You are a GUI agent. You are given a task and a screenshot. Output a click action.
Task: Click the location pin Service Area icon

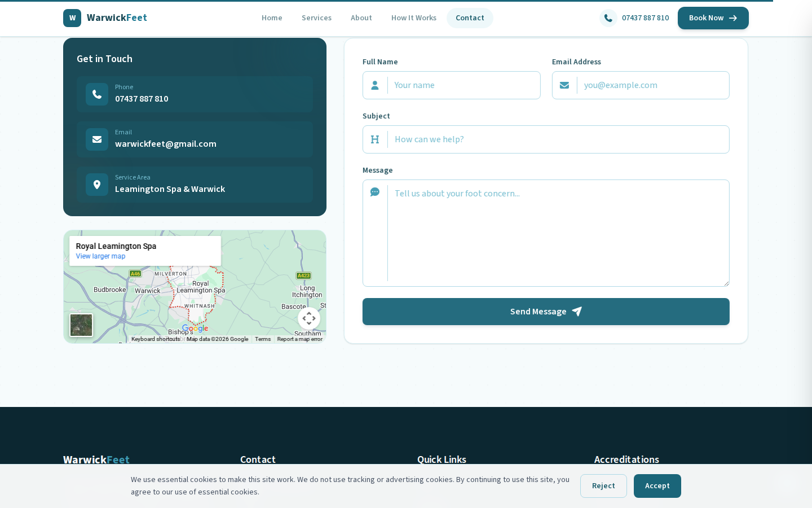(x=97, y=185)
